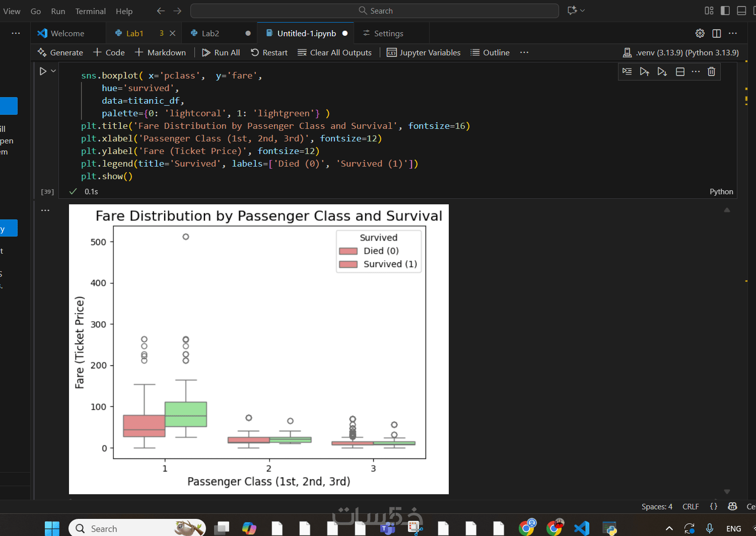Image resolution: width=756 pixels, height=536 pixels.
Task: Execute cells above using cell toolbar
Action: pos(644,71)
